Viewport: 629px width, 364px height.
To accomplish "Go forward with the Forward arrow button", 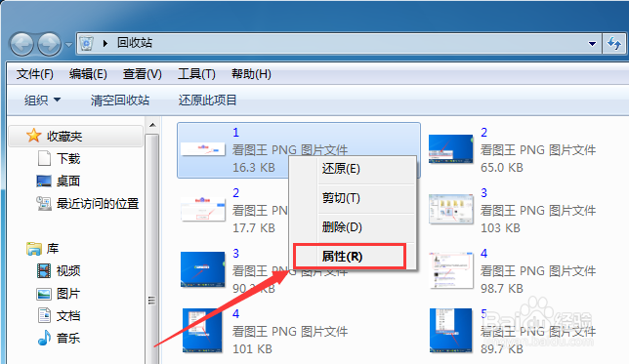I will tap(50, 44).
